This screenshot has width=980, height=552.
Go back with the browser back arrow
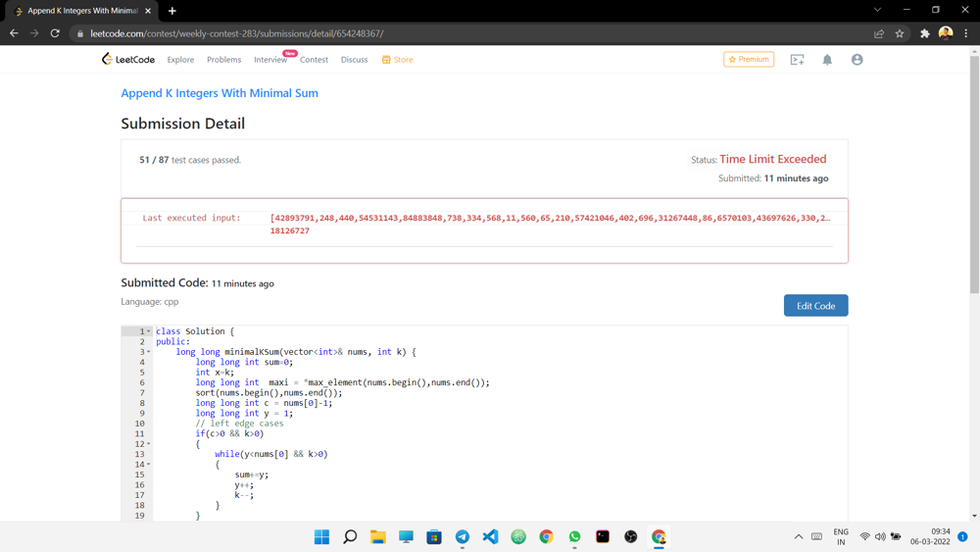tap(14, 33)
